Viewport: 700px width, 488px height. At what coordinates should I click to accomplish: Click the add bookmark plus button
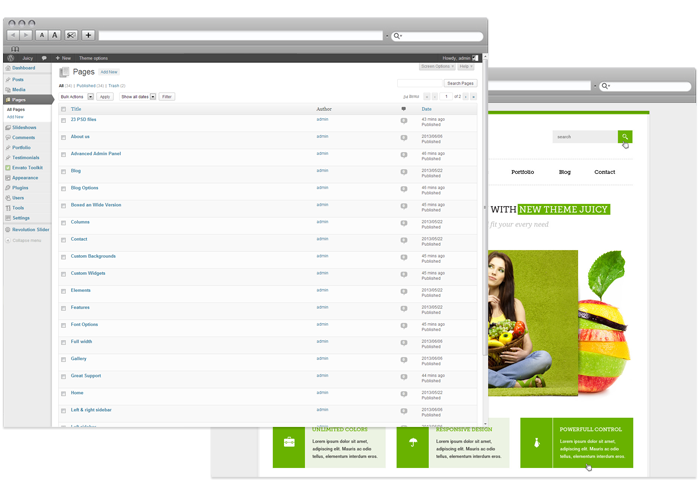(89, 35)
